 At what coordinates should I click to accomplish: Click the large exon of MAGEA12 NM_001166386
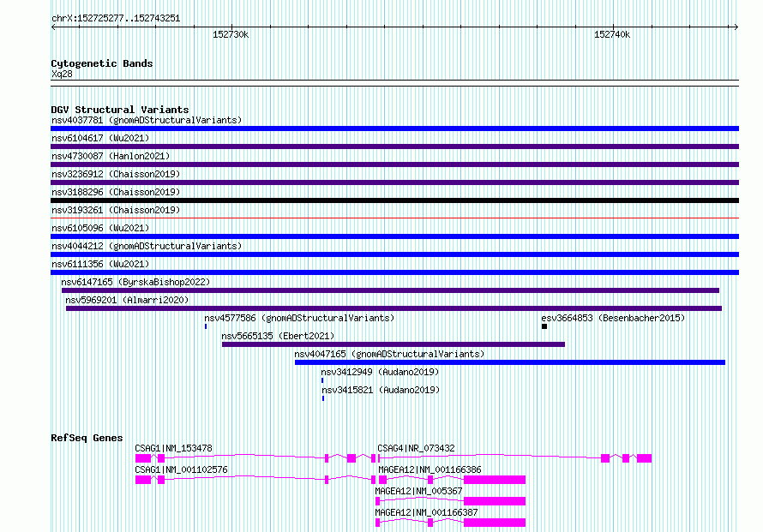pos(495,480)
